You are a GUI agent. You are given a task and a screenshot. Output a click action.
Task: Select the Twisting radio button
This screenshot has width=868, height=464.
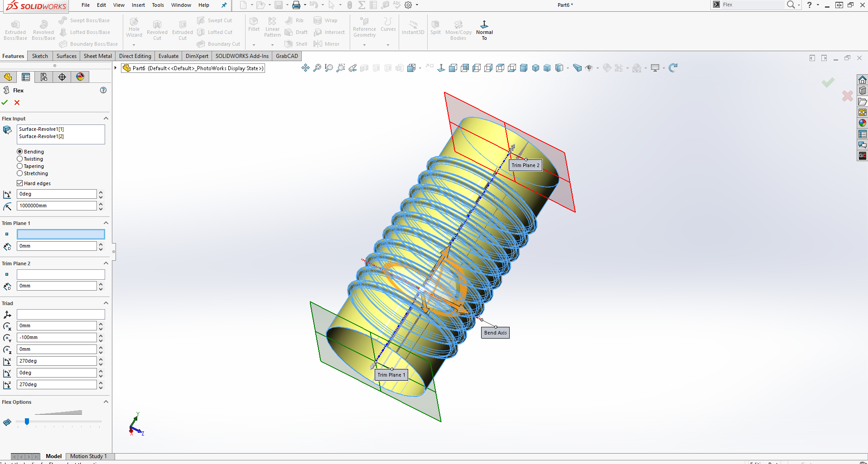click(20, 159)
